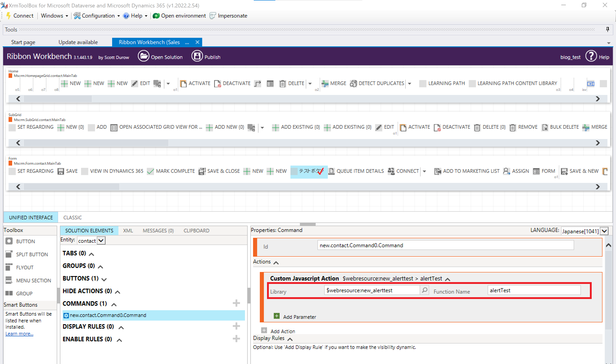Select SAVE & NEW in Form ribbon
This screenshot has height=364, width=616.
pos(580,171)
